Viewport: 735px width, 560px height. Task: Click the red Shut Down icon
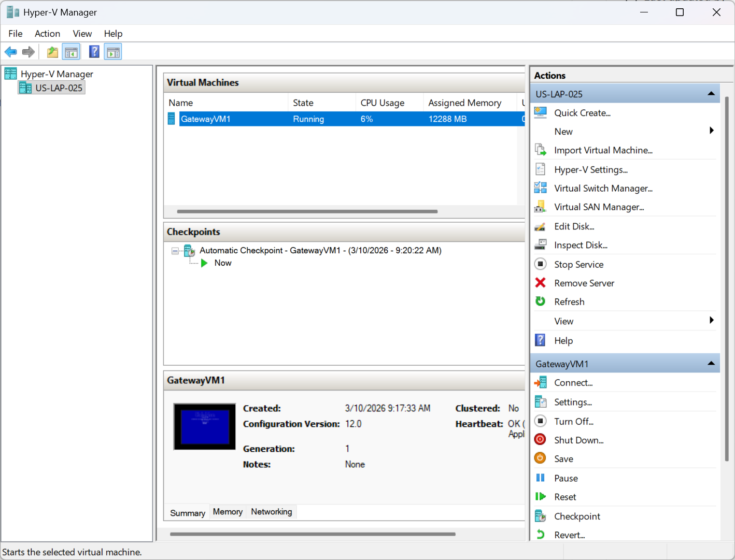540,440
